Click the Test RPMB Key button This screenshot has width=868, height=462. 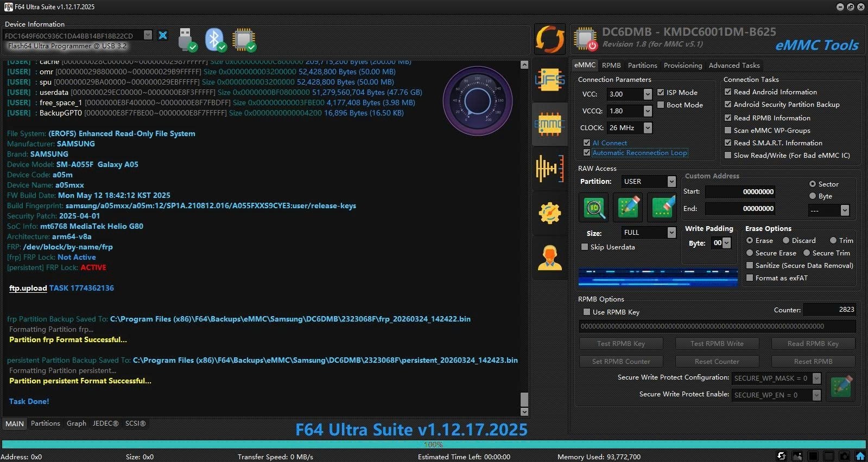[x=621, y=344]
